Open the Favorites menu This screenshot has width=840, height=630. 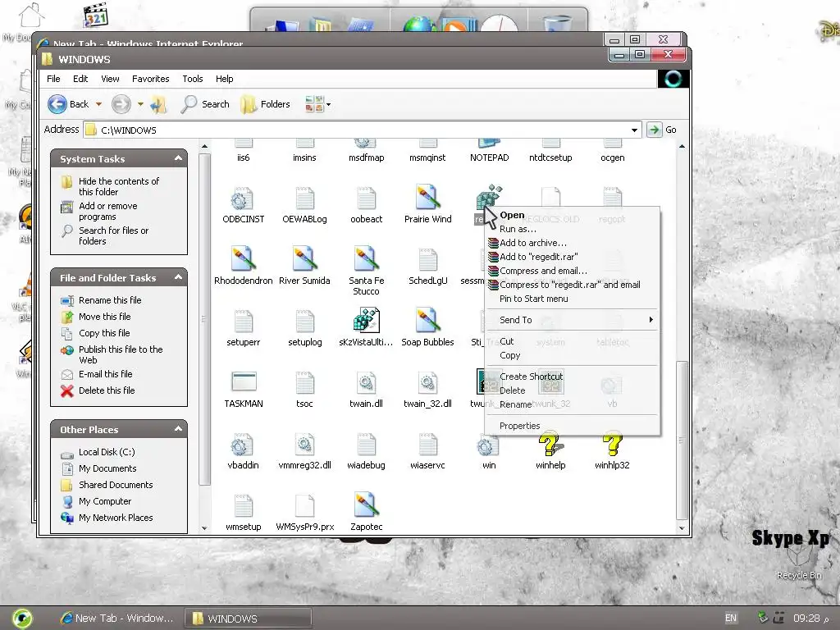151,79
